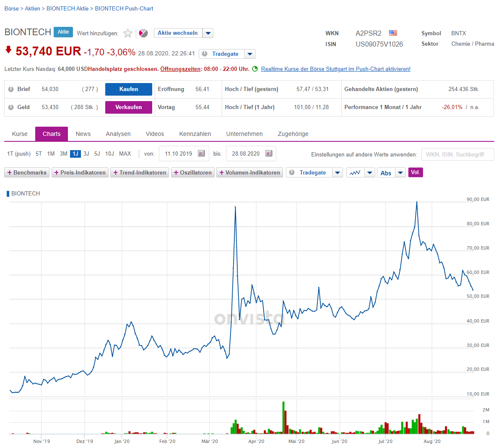Toggle the Vol. volume display button
This screenshot has width=501, height=448.
pyautogui.click(x=415, y=172)
